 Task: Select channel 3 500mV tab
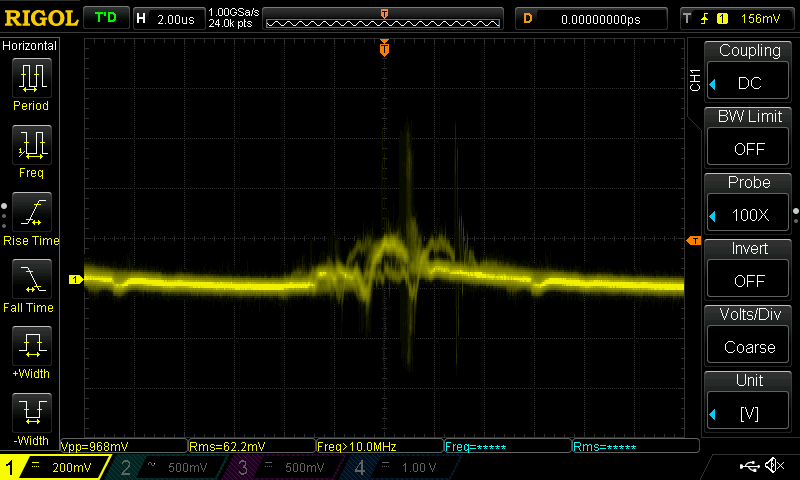[283, 467]
